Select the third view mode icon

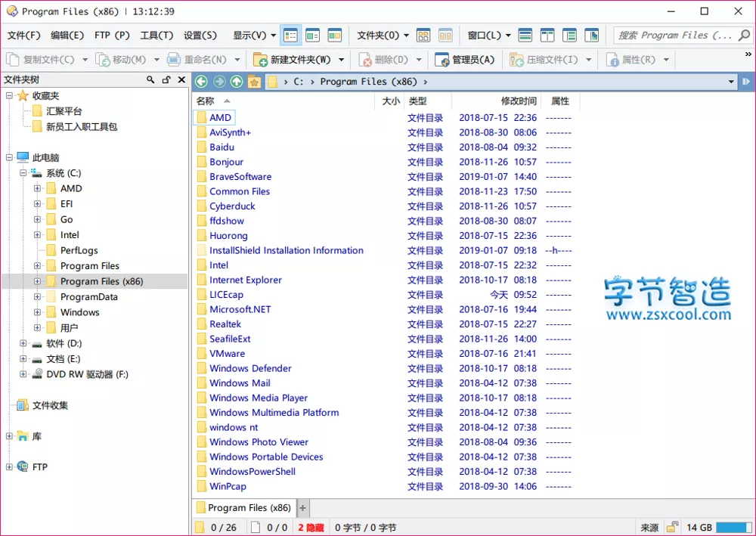pos(335,36)
